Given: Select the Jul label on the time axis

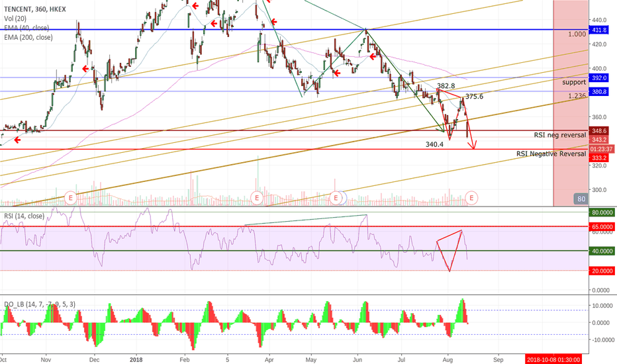Looking at the screenshot, I should (x=401, y=359).
